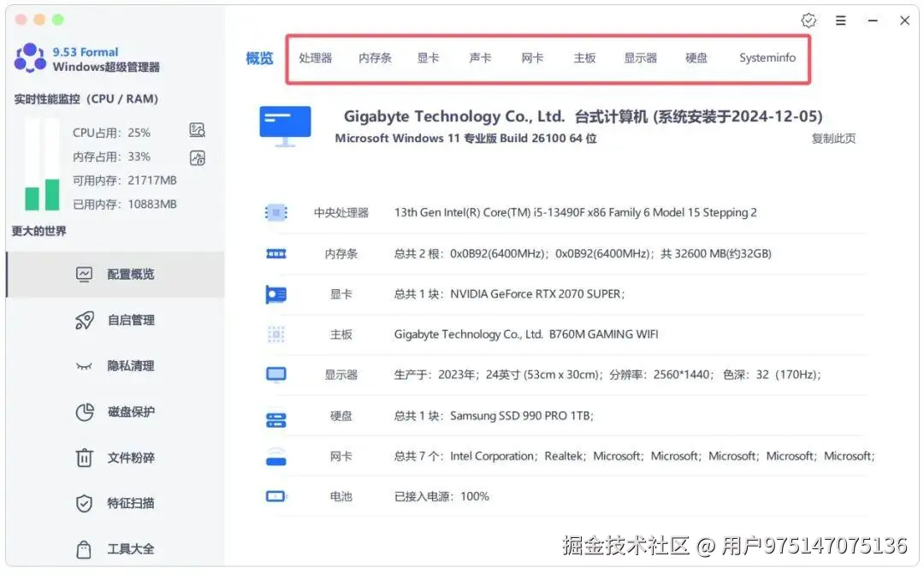
Task: Select the 显示器 tab
Action: pyautogui.click(x=641, y=58)
